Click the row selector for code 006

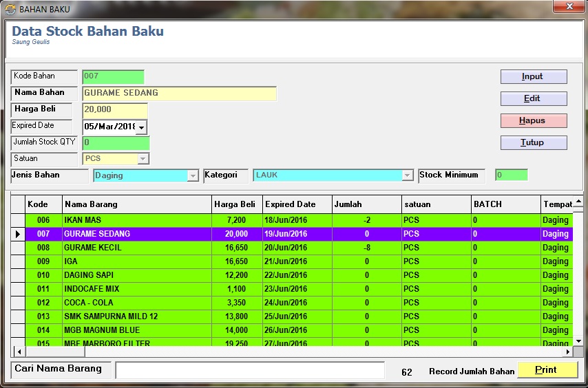point(18,221)
